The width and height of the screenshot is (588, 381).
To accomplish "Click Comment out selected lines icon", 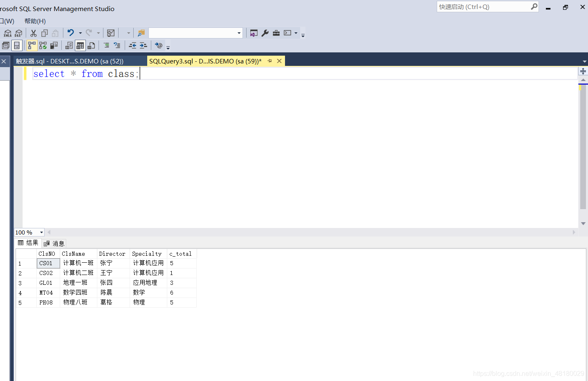I will [x=106, y=45].
